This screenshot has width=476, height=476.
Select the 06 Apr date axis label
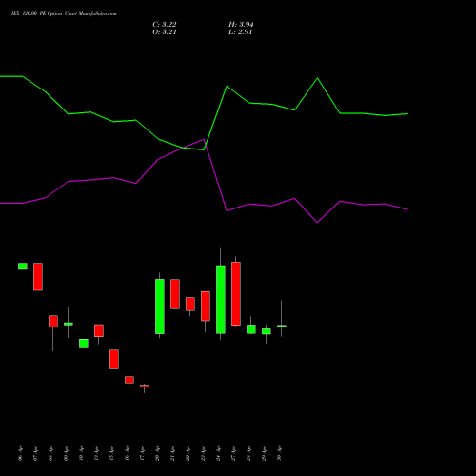(21, 453)
